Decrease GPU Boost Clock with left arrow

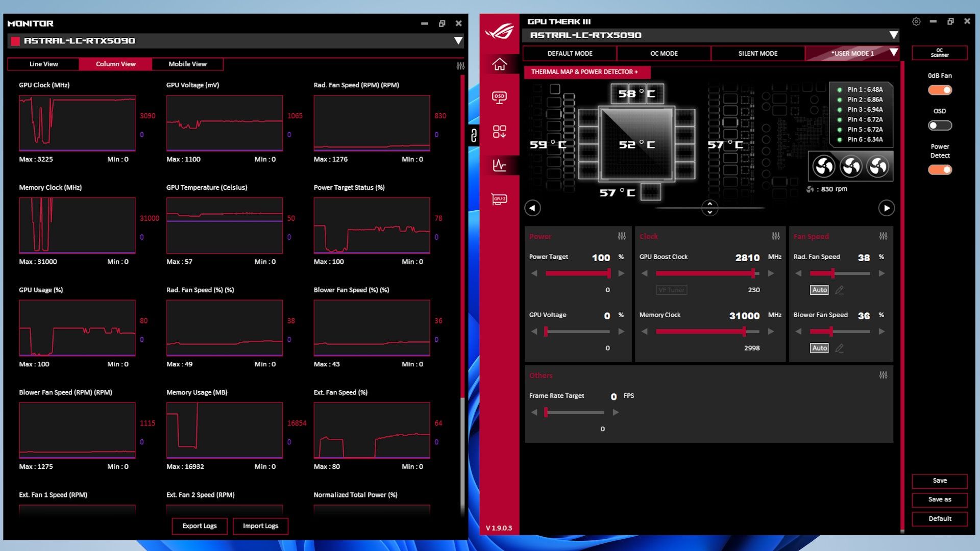[645, 273]
